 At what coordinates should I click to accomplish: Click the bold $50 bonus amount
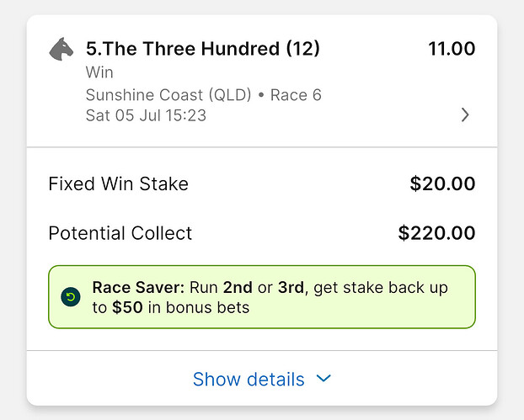pos(127,307)
